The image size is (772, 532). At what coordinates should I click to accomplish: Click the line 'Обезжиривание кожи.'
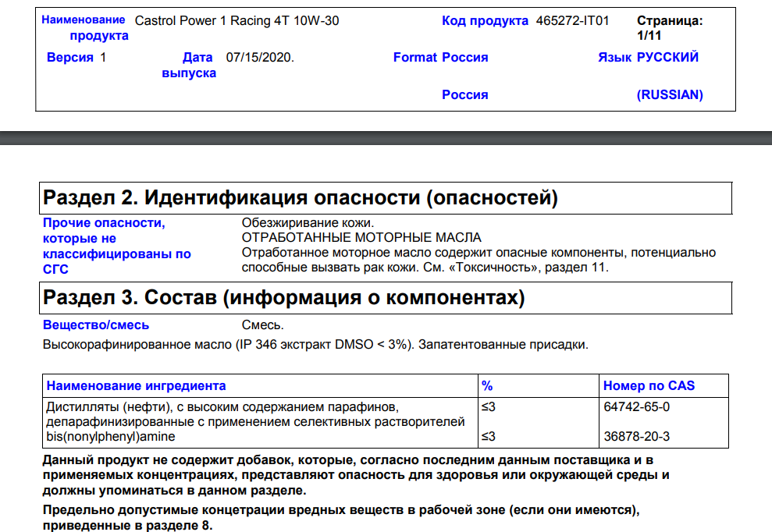pyautogui.click(x=308, y=223)
